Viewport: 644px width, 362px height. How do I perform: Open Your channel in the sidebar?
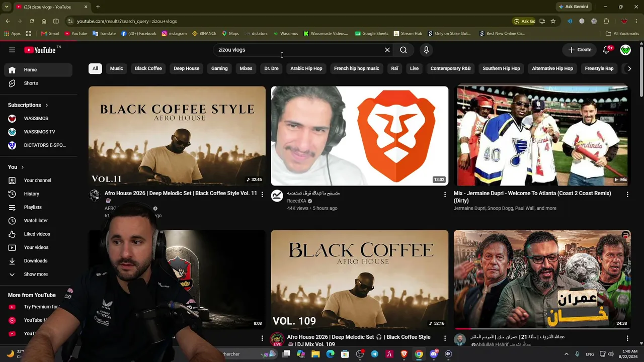(x=38, y=180)
